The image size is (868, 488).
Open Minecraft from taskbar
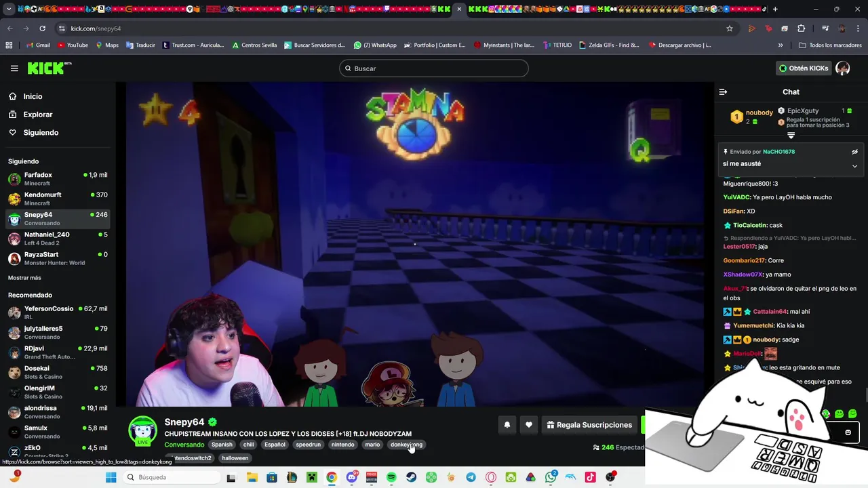click(x=311, y=477)
